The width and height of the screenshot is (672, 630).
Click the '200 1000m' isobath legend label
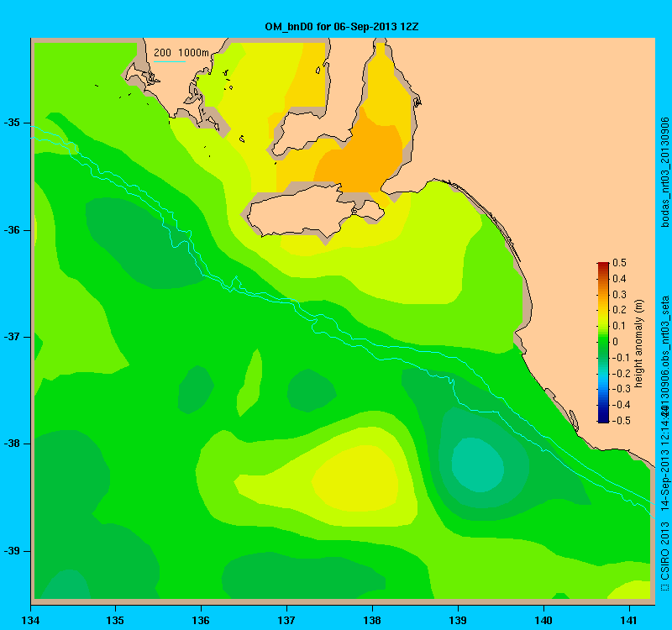tap(181, 53)
